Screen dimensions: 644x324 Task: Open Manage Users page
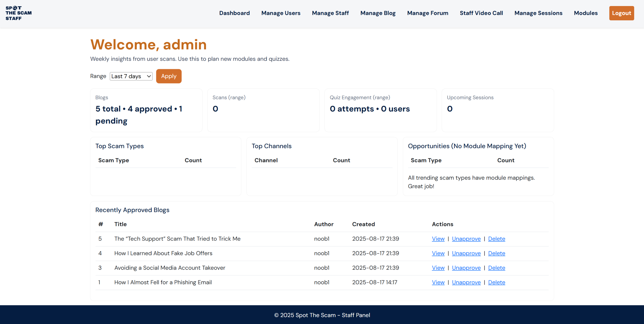coord(281,13)
